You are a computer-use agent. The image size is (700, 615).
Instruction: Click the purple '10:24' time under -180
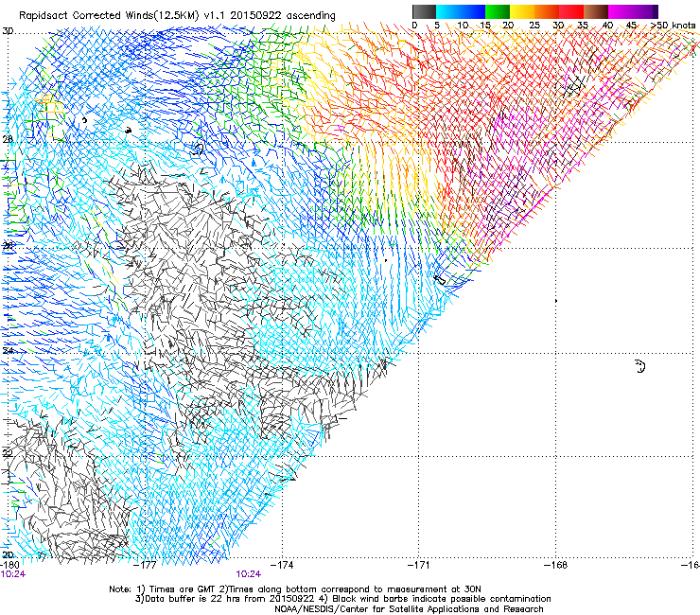[x=13, y=574]
